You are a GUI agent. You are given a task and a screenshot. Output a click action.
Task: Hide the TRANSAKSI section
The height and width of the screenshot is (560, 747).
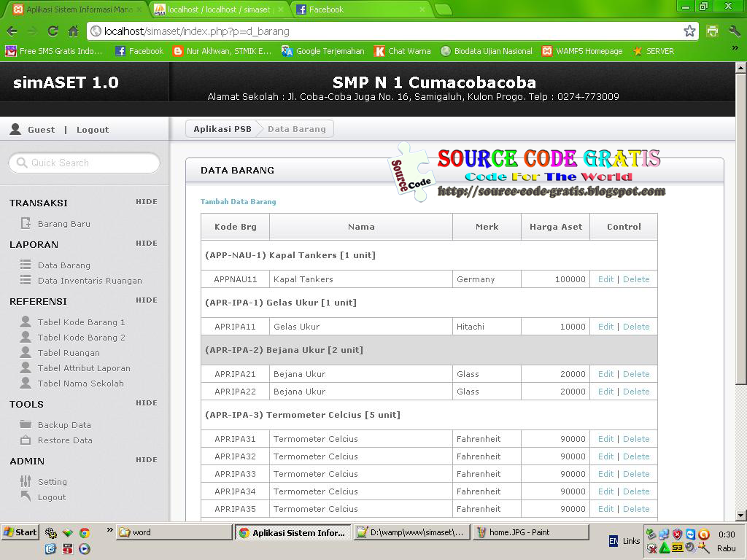tap(147, 202)
